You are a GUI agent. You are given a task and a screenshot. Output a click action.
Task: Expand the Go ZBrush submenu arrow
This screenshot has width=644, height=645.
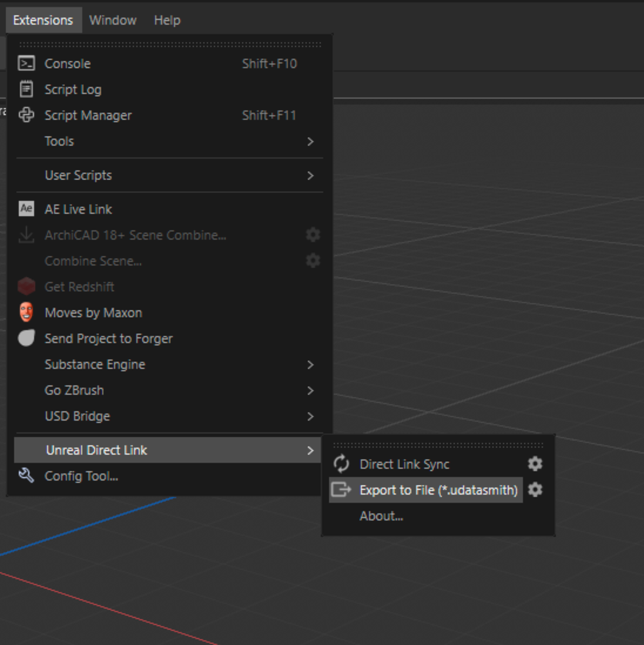(x=311, y=391)
